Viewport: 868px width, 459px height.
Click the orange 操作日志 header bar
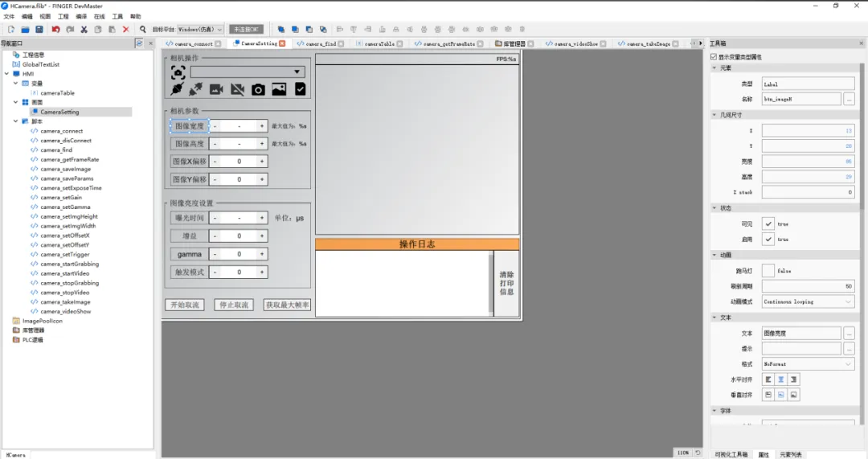(417, 244)
